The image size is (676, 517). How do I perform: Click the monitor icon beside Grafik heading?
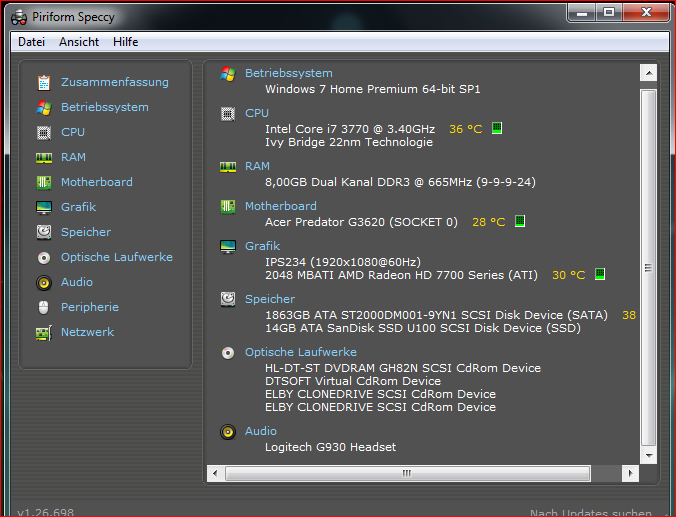(228, 247)
